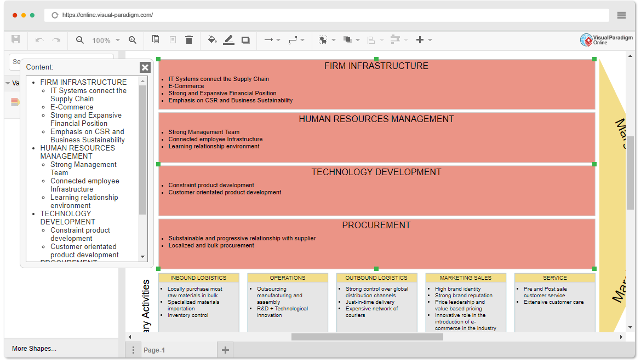Image resolution: width=641 pixels, height=364 pixels.
Task: Select INBOUND LOGISTICS box header
Action: 198,278
